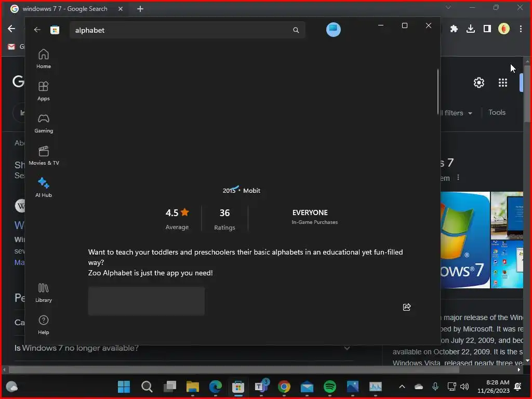The image size is (532, 399).
Task: Show hidden tray icons chevron
Action: click(x=402, y=387)
